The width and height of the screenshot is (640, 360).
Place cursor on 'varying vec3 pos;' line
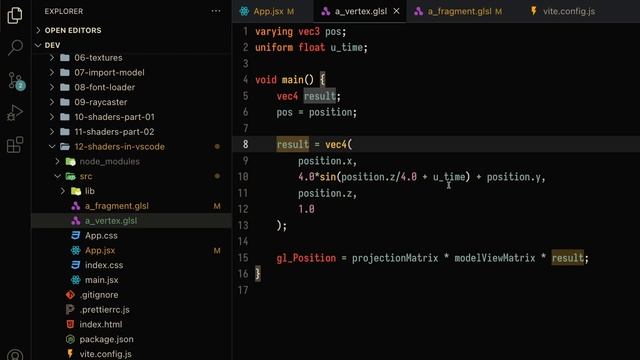click(300, 31)
